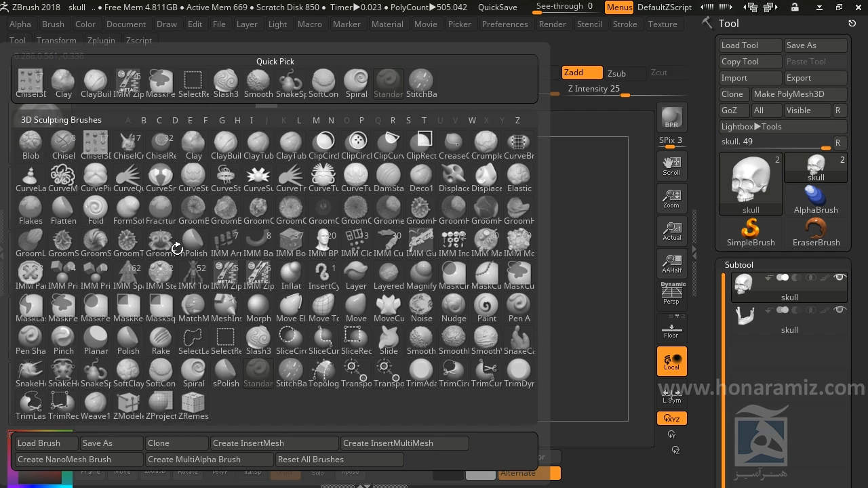Viewport: 868px width, 488px height.
Task: Click the GoZ button
Action: click(733, 110)
